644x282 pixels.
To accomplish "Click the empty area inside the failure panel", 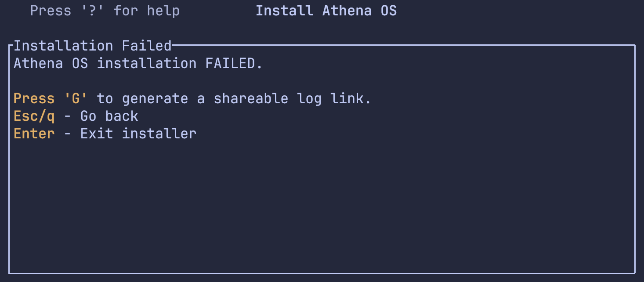I will coord(322,202).
